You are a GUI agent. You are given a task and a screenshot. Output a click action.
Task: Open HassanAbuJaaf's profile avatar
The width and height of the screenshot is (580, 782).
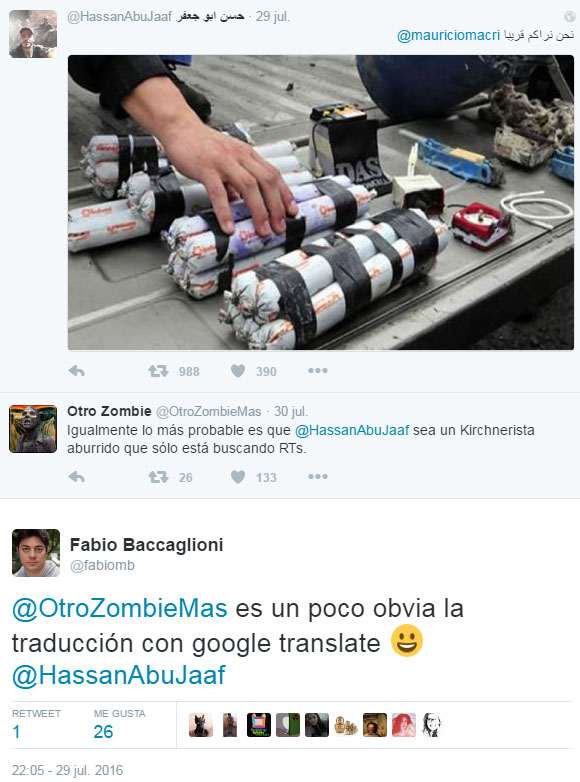pyautogui.click(x=33, y=34)
